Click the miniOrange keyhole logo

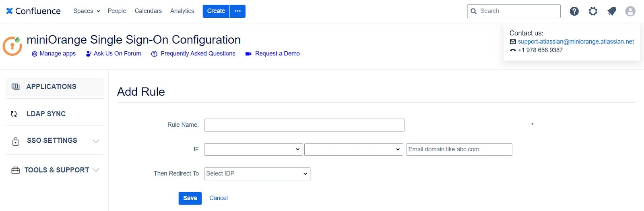click(x=12, y=46)
